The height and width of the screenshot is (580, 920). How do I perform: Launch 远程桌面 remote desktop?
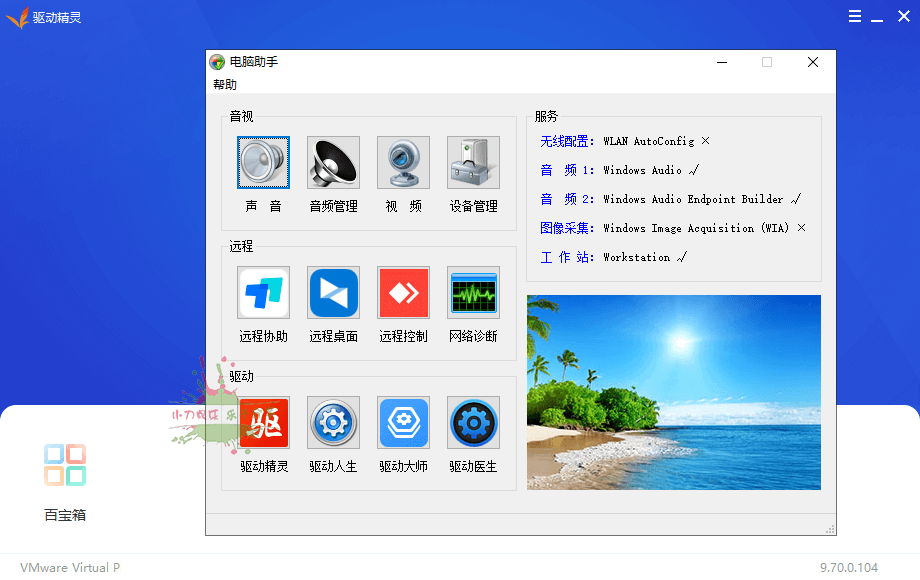333,293
